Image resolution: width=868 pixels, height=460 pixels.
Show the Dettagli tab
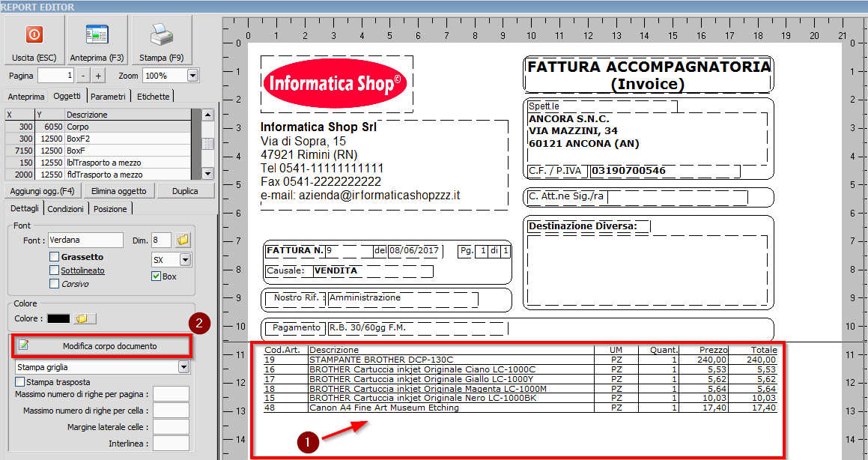(25, 208)
